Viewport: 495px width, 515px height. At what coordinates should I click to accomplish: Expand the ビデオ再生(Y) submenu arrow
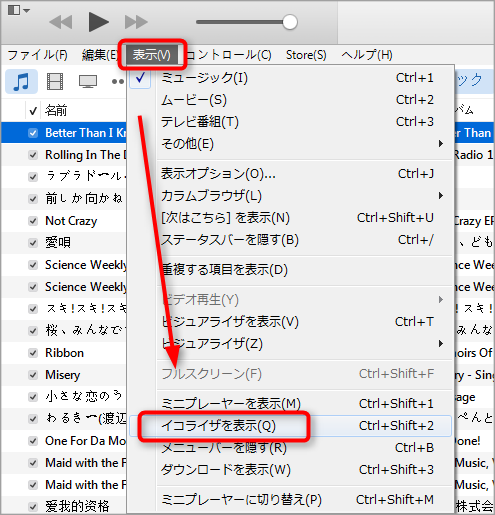click(441, 299)
